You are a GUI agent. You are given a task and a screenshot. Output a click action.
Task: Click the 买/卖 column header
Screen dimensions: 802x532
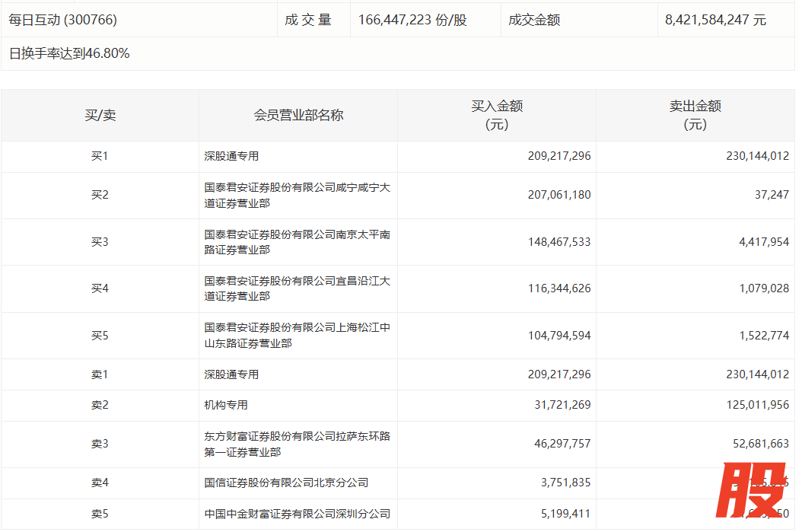(100, 115)
